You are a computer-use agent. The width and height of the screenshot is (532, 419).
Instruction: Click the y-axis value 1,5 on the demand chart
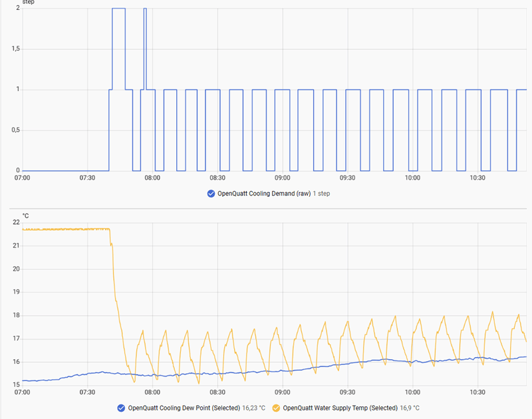tap(15, 49)
